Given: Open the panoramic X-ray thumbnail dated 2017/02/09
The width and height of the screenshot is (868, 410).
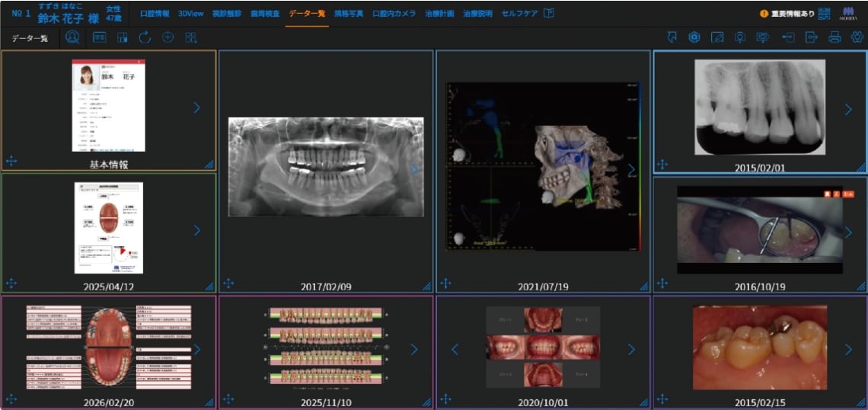Looking at the screenshot, I should pyautogui.click(x=326, y=167).
